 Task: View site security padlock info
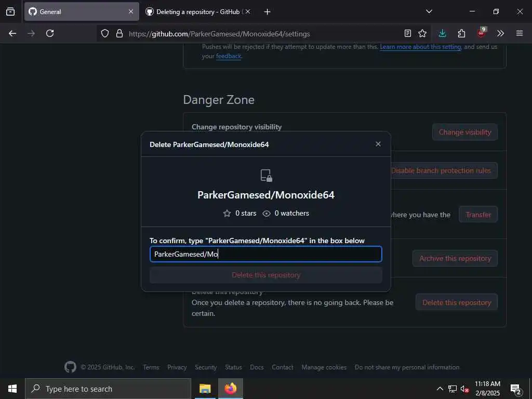coord(119,34)
